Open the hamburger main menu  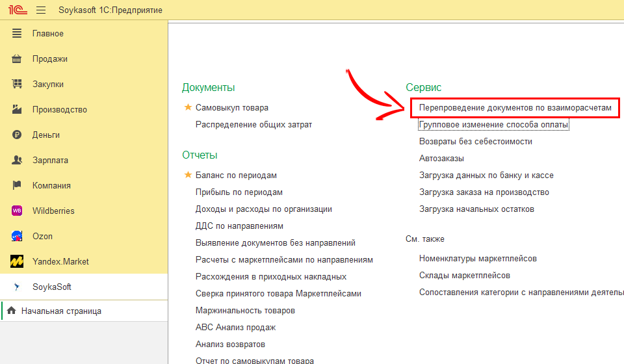(x=41, y=10)
